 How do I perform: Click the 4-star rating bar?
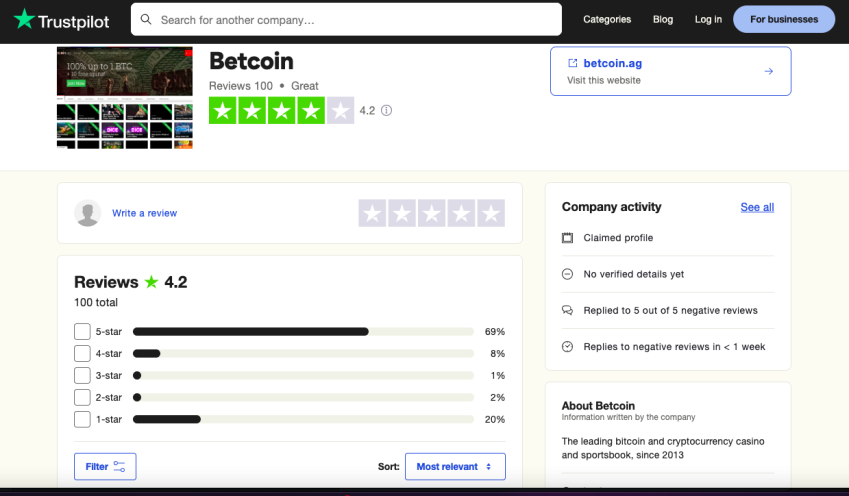(x=303, y=354)
